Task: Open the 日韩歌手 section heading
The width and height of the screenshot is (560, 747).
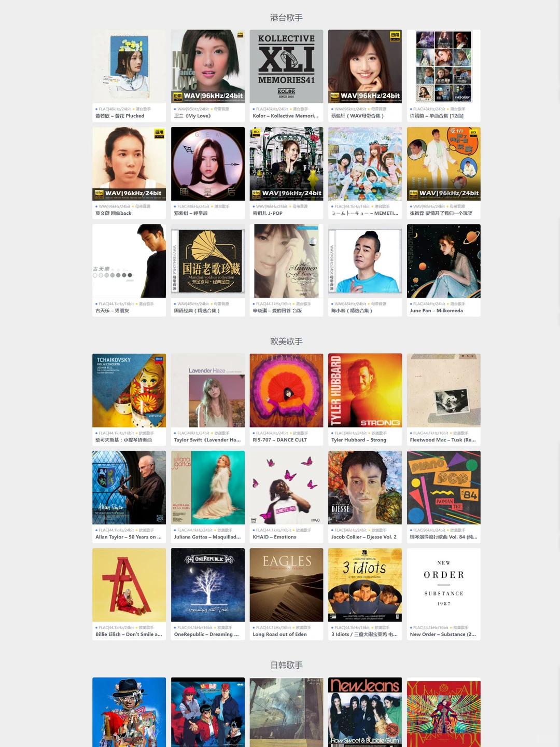Action: tap(286, 665)
